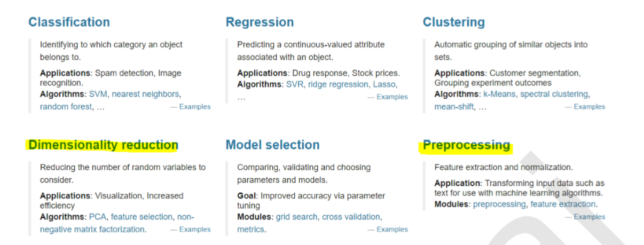Follow the nearest neighbors link

[x=145, y=94]
